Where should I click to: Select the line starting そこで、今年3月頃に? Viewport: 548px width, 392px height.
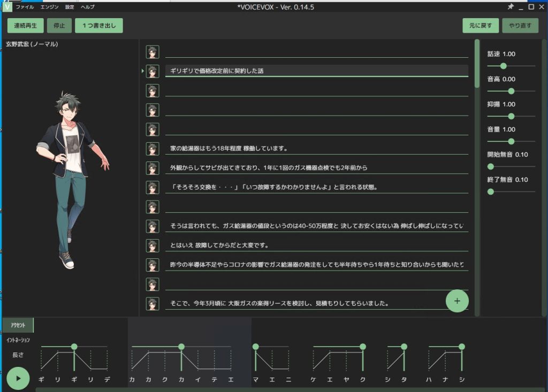click(317, 304)
